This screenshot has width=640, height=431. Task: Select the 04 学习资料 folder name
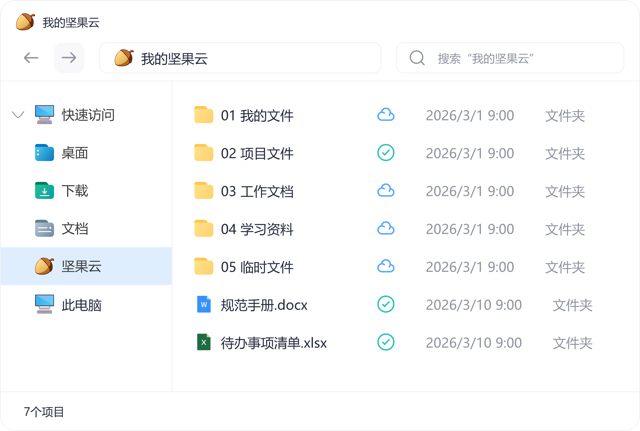click(257, 229)
